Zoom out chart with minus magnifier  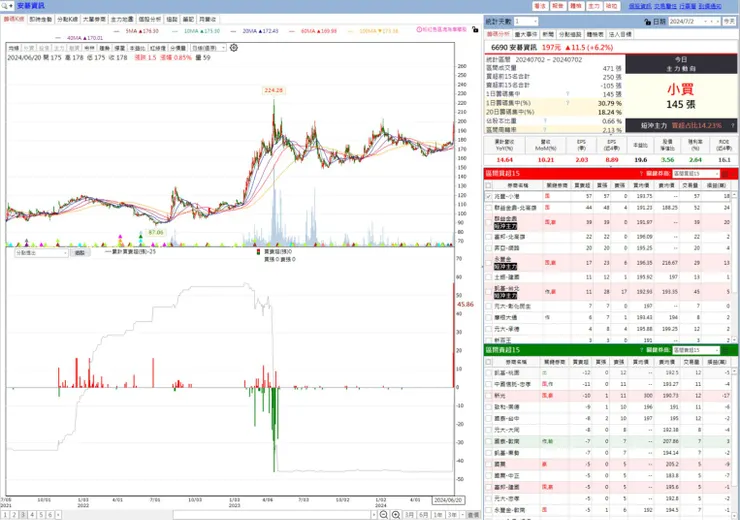point(384,515)
